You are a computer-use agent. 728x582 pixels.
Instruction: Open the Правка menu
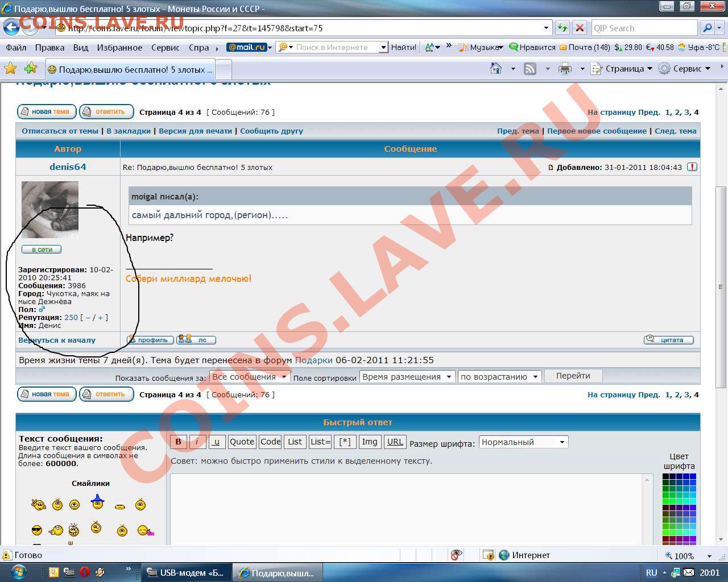click(x=49, y=47)
